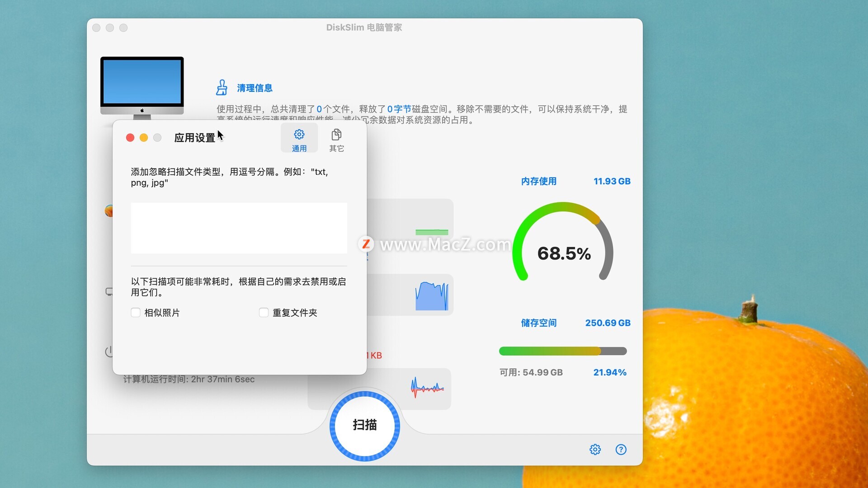The image size is (868, 488).
Task: Open settings via the bottom gear icon
Action: (x=595, y=450)
